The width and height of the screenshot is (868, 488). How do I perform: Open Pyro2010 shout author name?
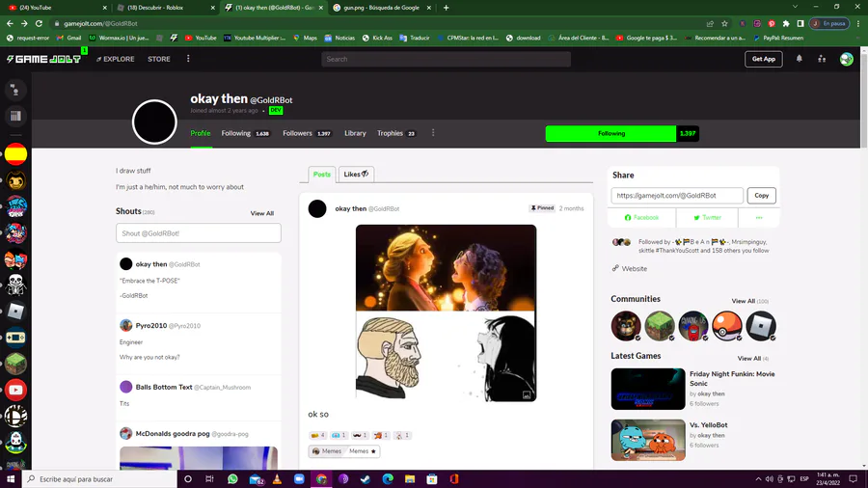(x=151, y=325)
